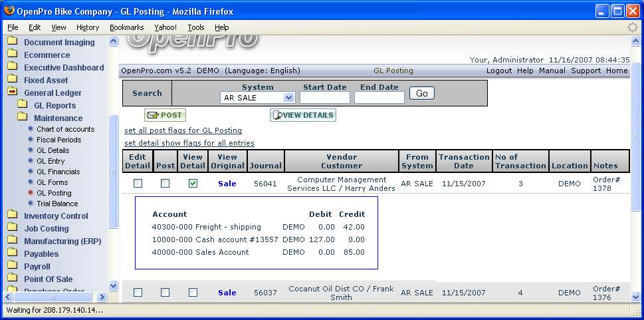644x320 pixels.
Task: Check the Post box for journal 56041
Action: (165, 183)
